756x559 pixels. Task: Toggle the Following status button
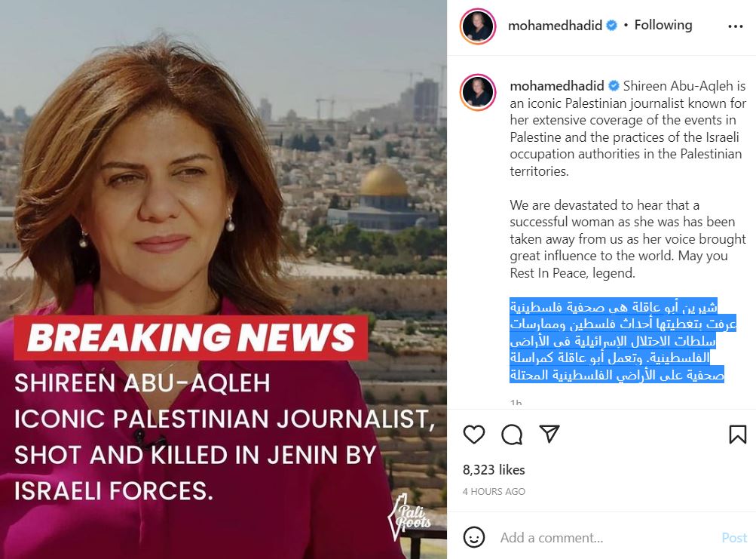663,25
